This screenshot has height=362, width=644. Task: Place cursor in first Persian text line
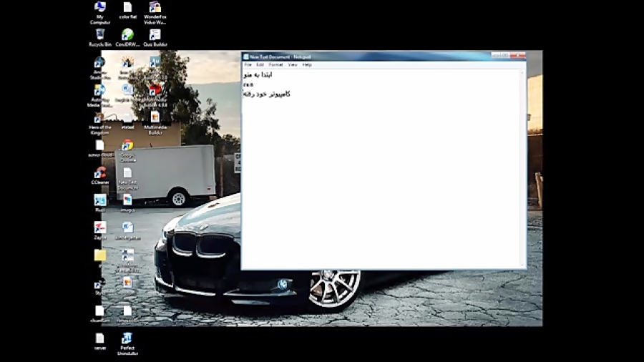(258, 74)
